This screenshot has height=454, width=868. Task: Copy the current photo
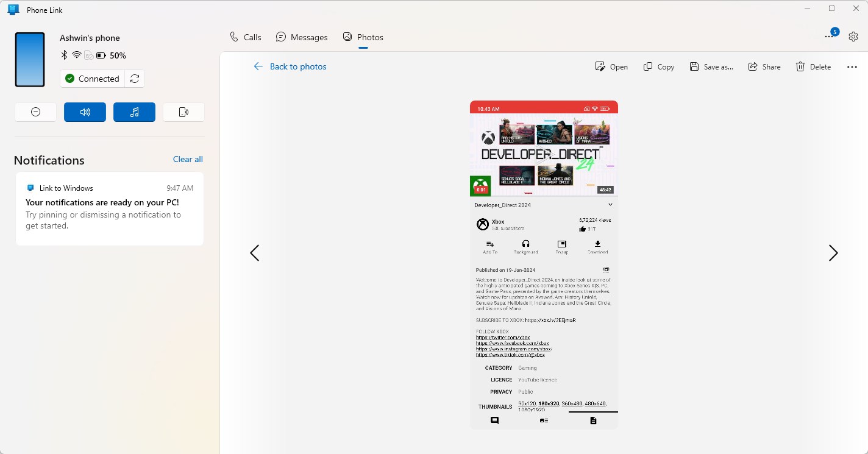[x=648, y=66]
